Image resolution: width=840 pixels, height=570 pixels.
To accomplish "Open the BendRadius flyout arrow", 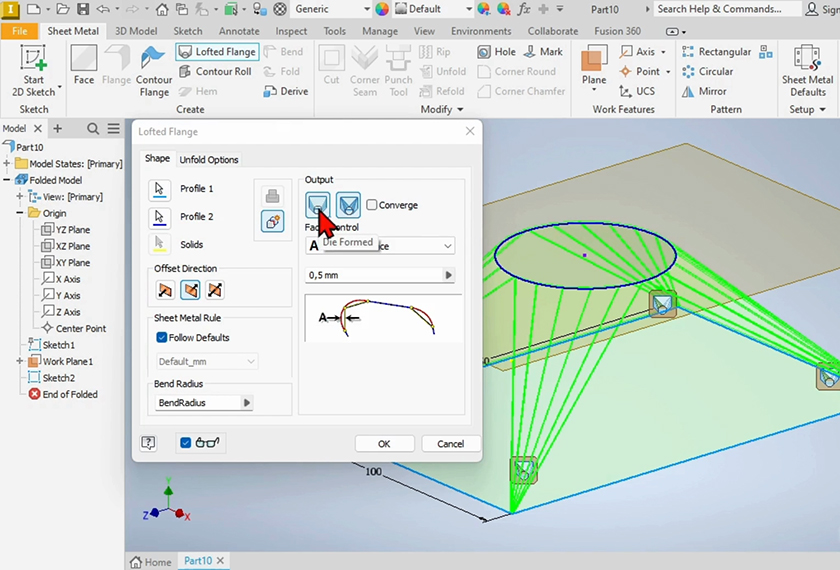I will click(246, 402).
